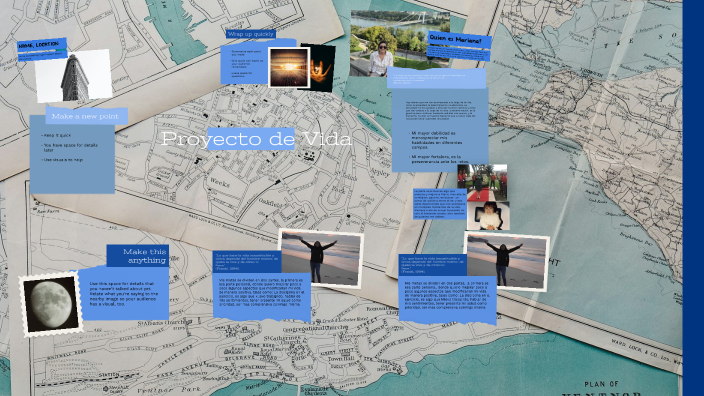Click the 'Proyecto de Vida' title
Image resolution: width=704 pixels, height=396 pixels.
256,139
